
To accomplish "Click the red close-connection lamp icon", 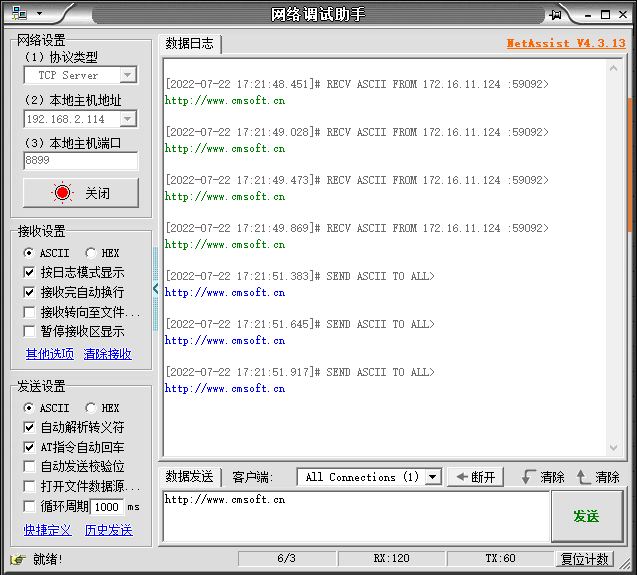I will pos(63,193).
